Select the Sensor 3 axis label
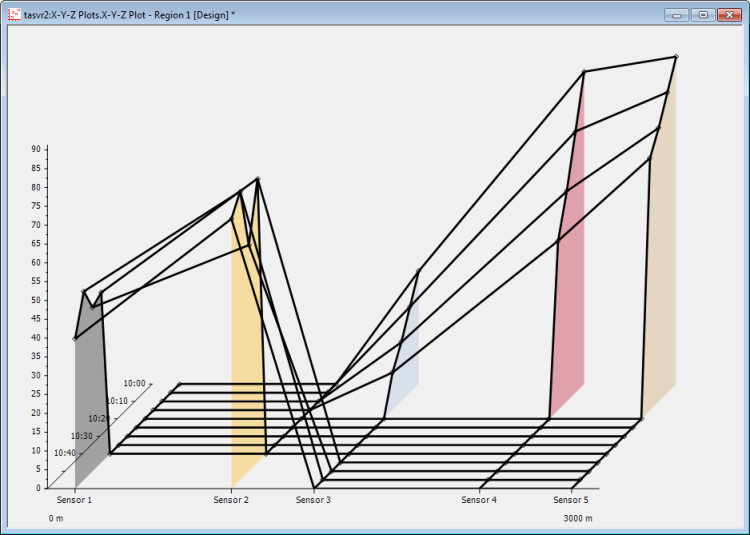The image size is (750, 535). click(313, 499)
